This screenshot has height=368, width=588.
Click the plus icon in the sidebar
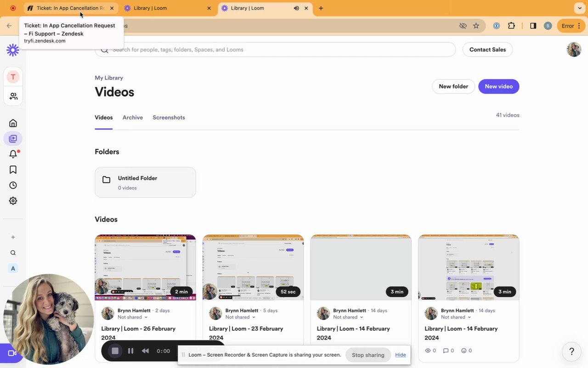tap(13, 237)
